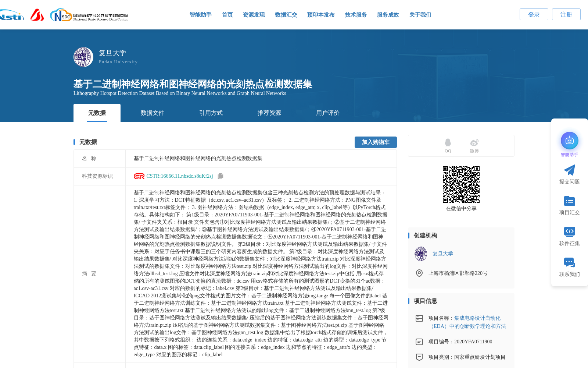Click the project number icon
The image size is (588, 368).
pos(419,342)
